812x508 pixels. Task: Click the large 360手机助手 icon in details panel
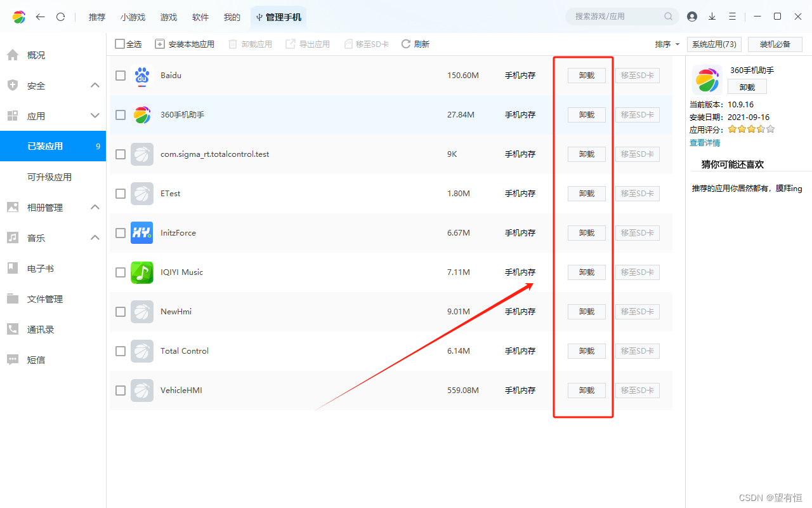coord(707,80)
